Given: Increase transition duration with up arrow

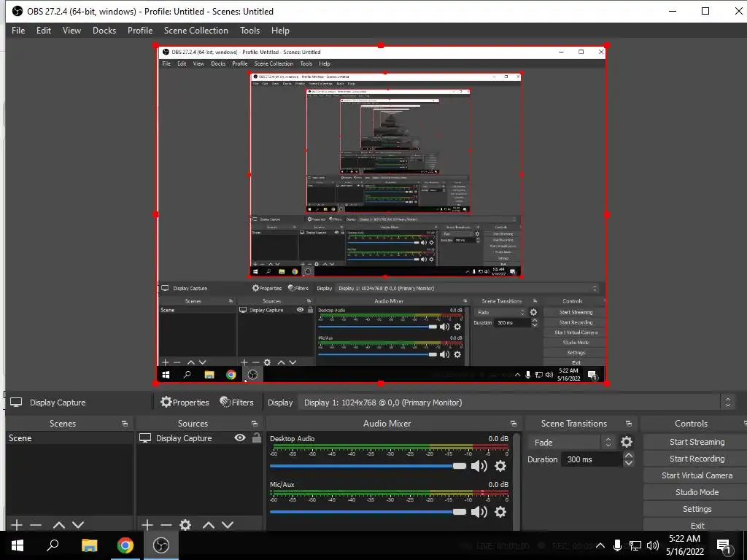Looking at the screenshot, I should (x=628, y=456).
